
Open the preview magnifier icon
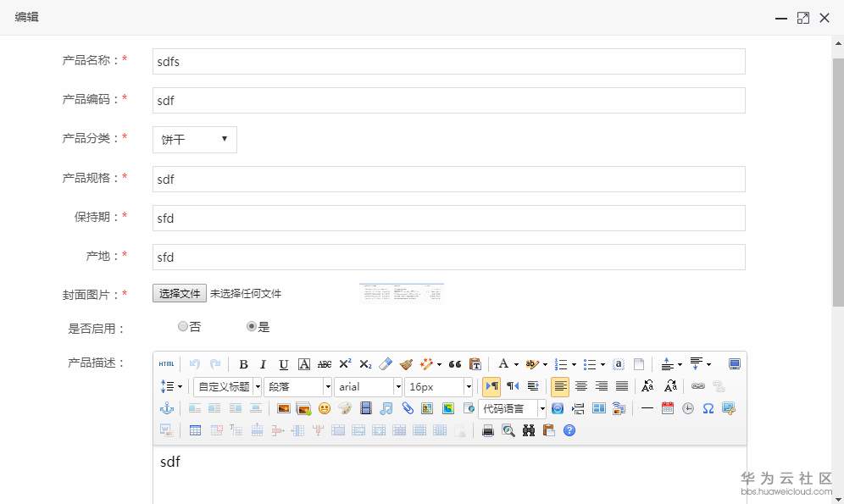[x=508, y=430]
